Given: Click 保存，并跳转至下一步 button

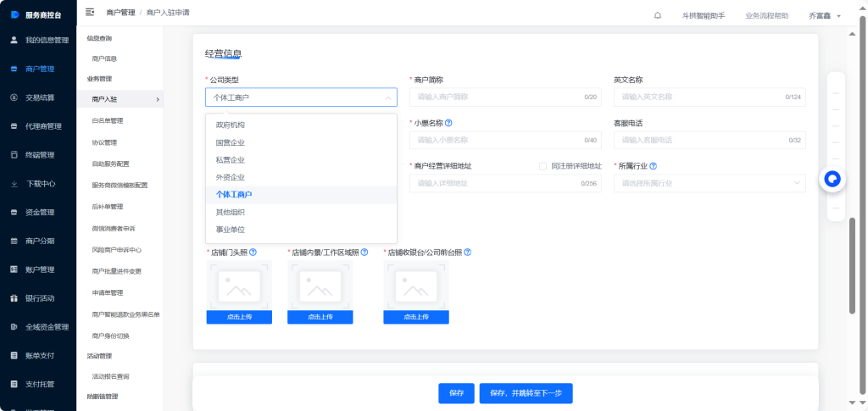Looking at the screenshot, I should coord(526,393).
